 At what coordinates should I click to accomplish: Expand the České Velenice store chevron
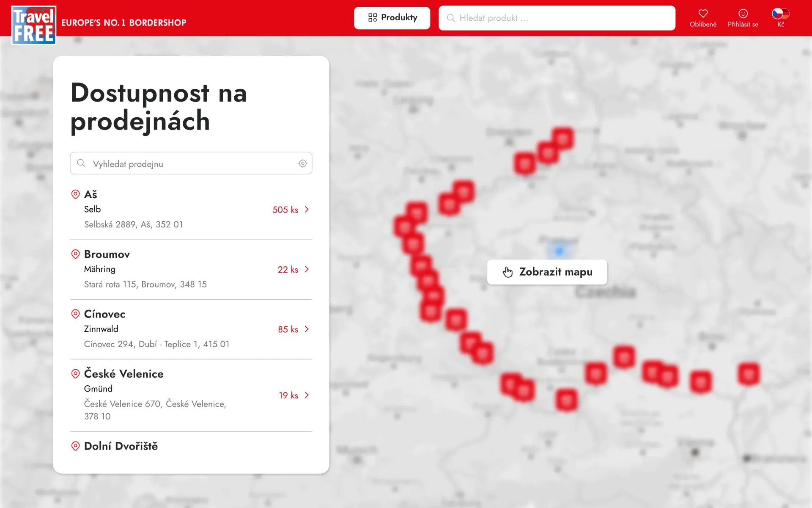(x=307, y=395)
